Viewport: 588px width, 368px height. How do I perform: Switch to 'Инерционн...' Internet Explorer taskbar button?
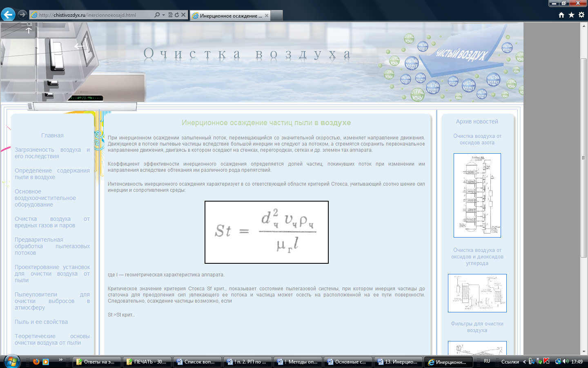[448, 361]
